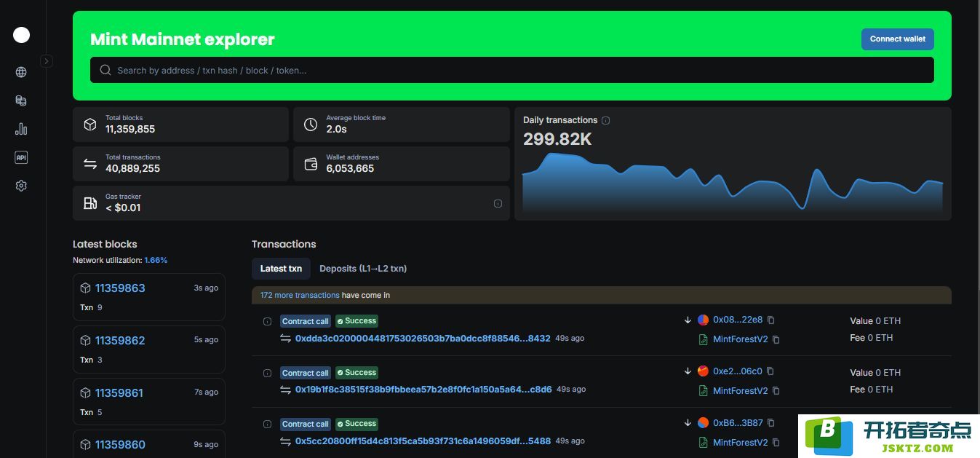
Task: Open the API sidebar icon
Action: 21,157
